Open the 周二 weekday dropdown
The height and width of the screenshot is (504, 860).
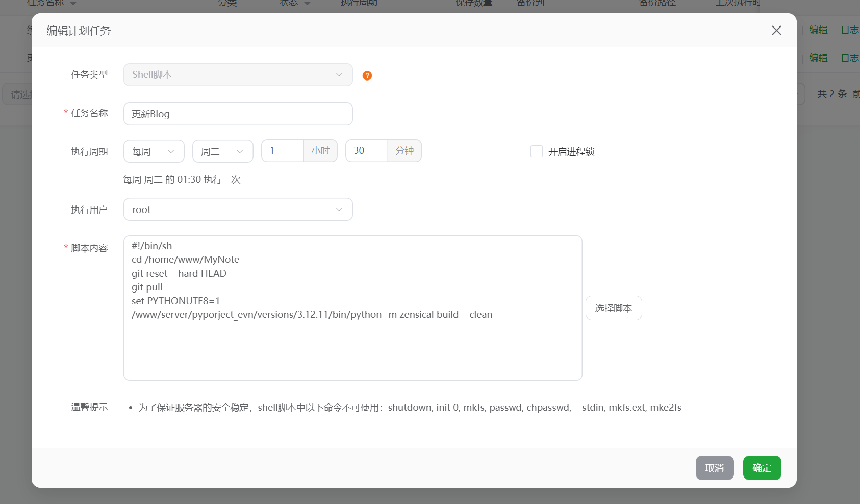coord(222,151)
